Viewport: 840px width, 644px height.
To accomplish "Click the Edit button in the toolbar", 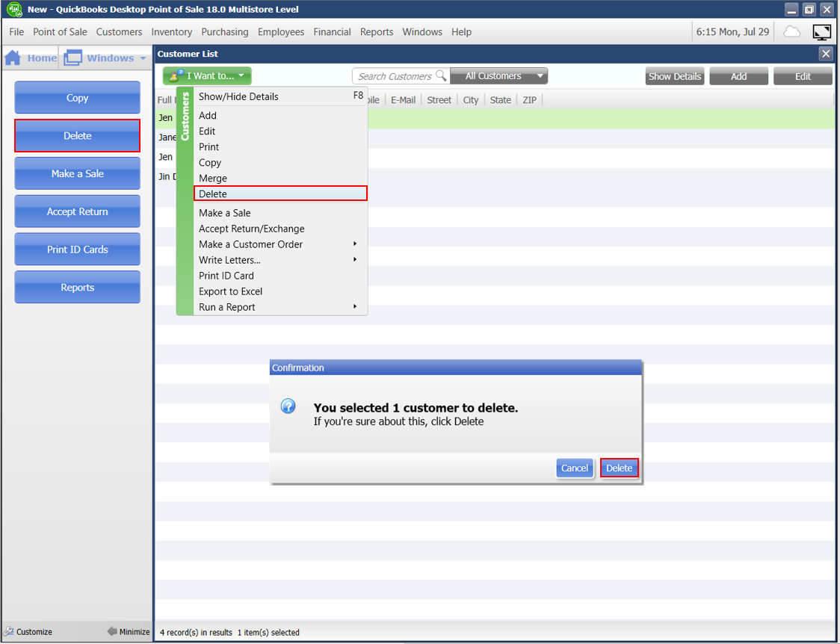I will tap(803, 76).
